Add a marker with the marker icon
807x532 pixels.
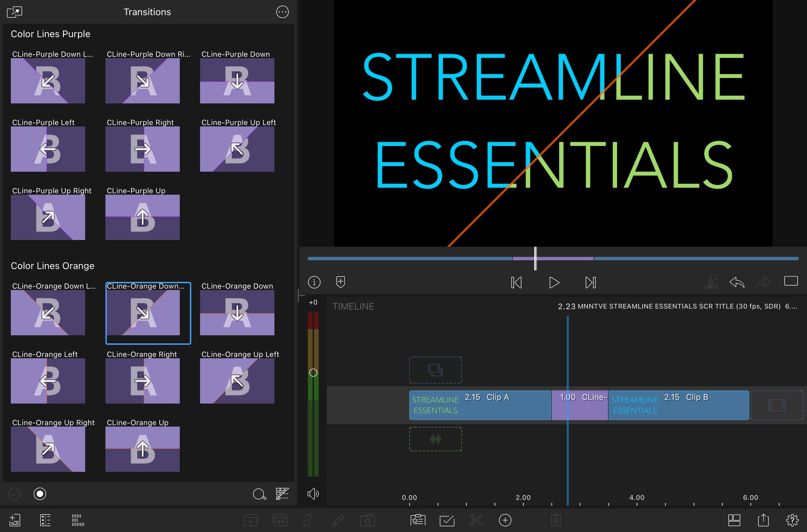coord(340,282)
